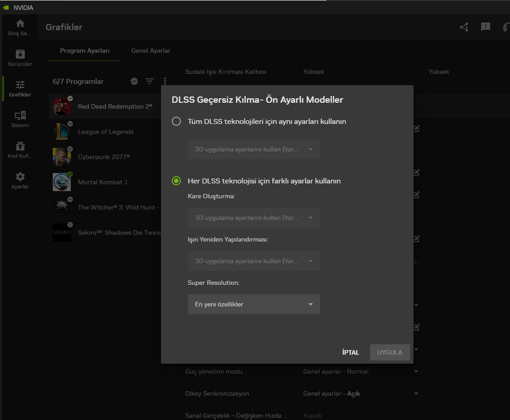Click the '6/7 Programlar' heading

tap(78, 81)
